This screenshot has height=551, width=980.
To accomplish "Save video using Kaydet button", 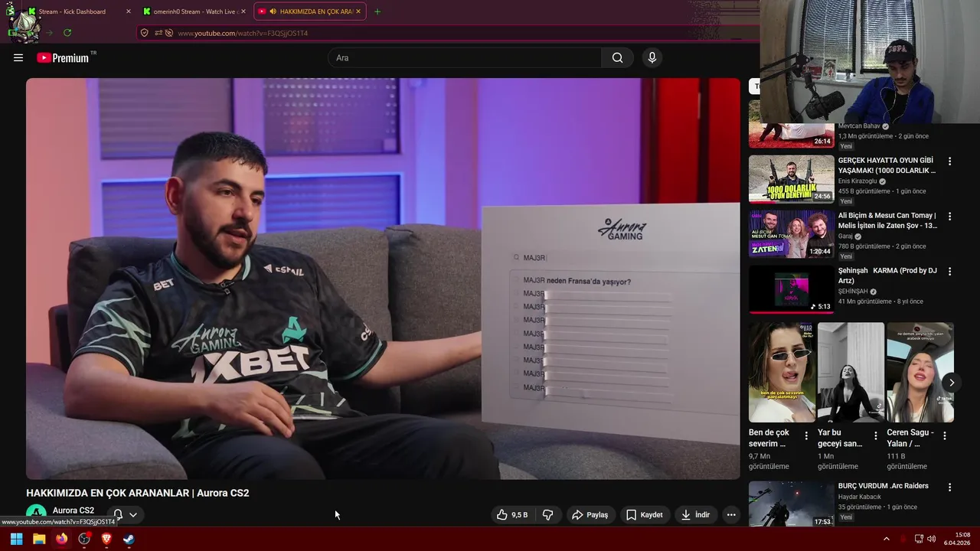I will (644, 515).
